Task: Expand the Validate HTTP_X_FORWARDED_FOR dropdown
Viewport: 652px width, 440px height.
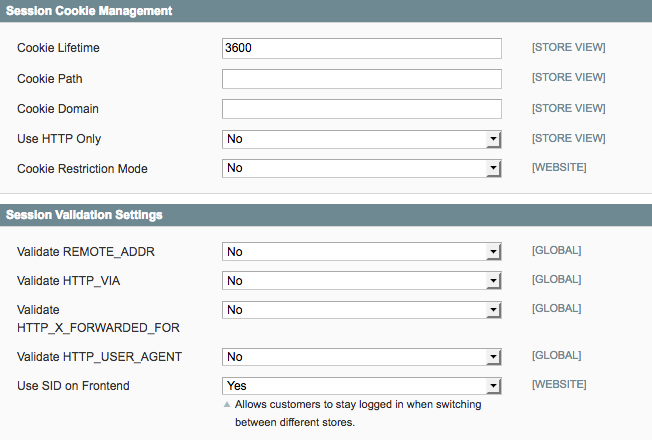Action: click(361, 310)
